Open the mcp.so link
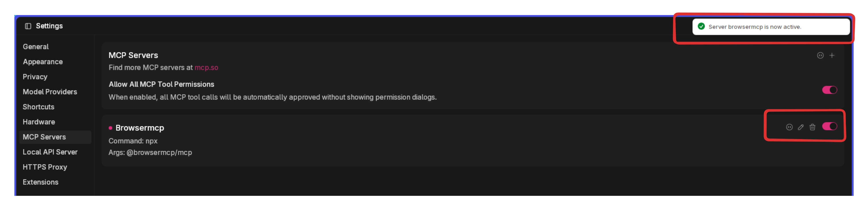This screenshot has height=210, width=868. tap(207, 67)
